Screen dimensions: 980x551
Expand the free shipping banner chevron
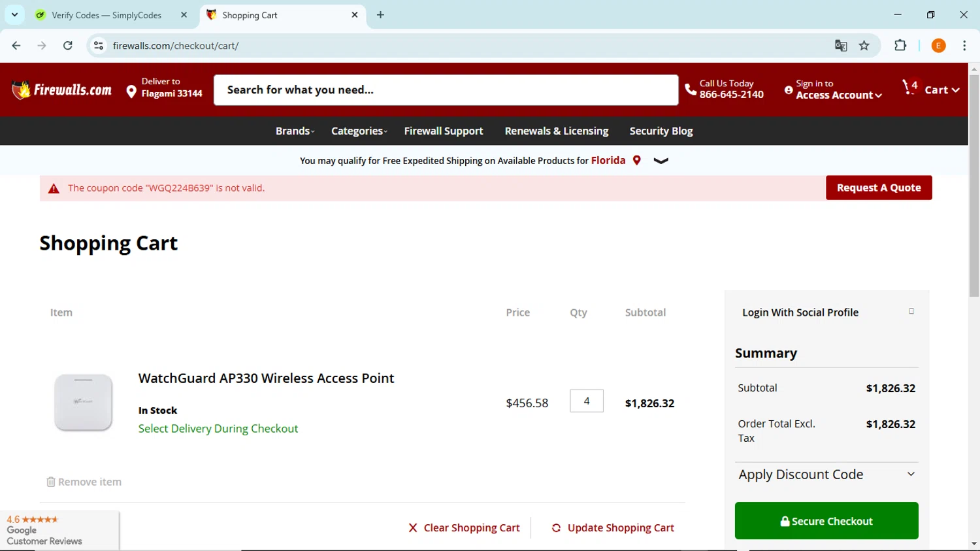(661, 161)
